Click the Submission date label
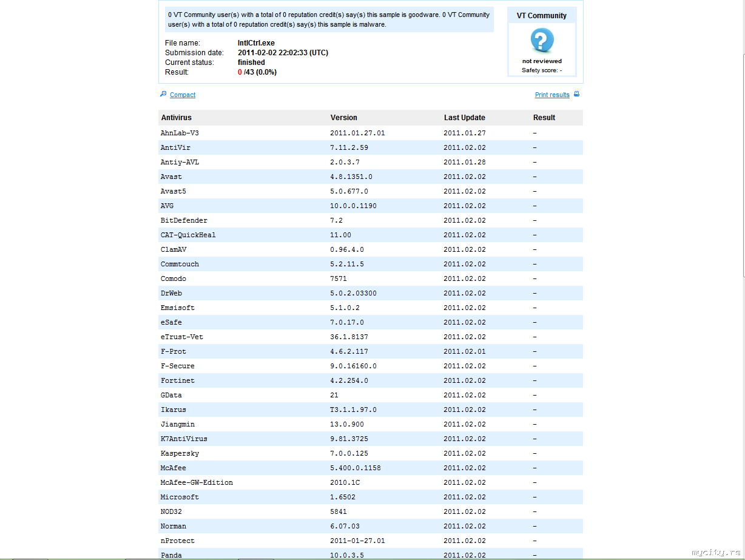 194,53
